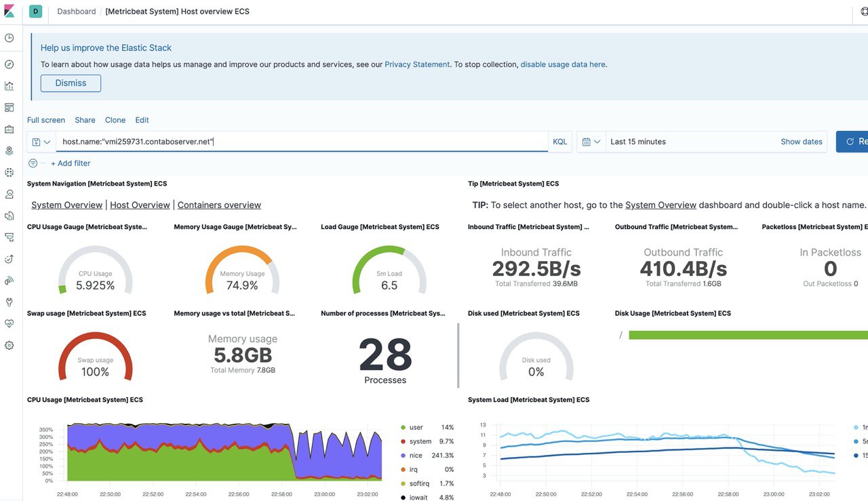This screenshot has height=501, width=868.
Task: Toggle the system series legend dot
Action: [403, 441]
